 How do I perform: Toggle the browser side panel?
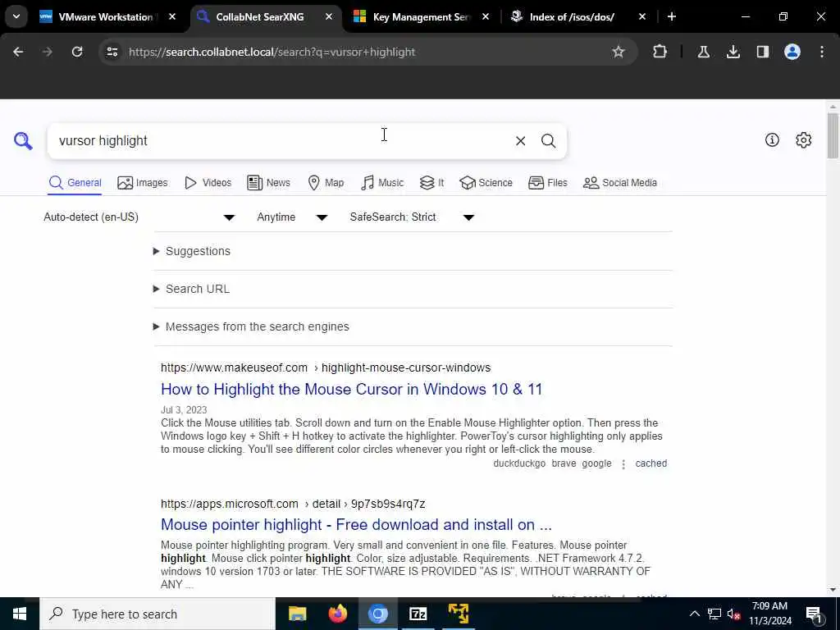(762, 52)
